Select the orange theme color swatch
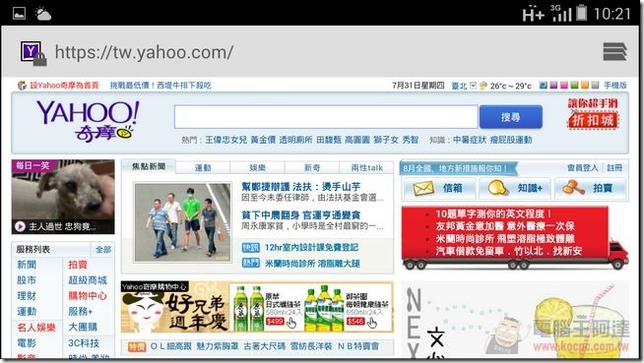 click(x=585, y=85)
